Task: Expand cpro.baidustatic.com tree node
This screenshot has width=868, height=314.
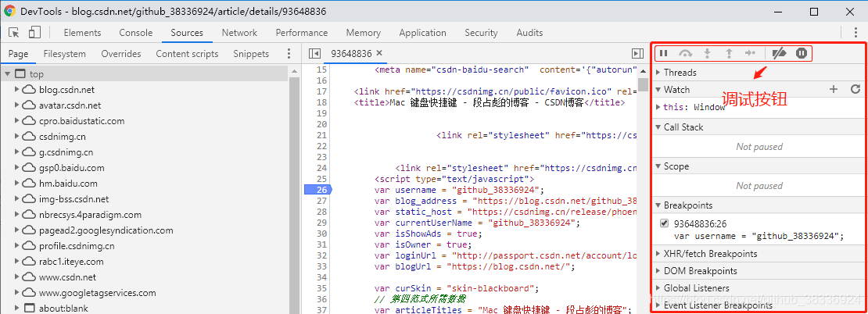Action: point(16,121)
